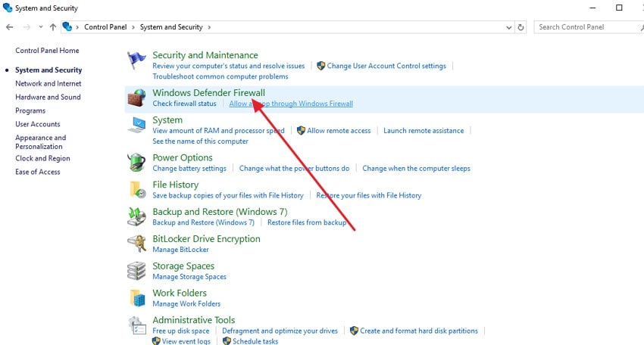This screenshot has width=644, height=345.
Task: Click Change battery settings
Action: tap(189, 169)
